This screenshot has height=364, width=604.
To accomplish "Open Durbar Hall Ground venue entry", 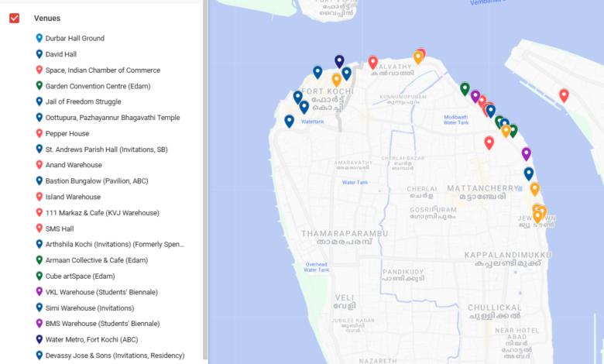I will coord(75,38).
